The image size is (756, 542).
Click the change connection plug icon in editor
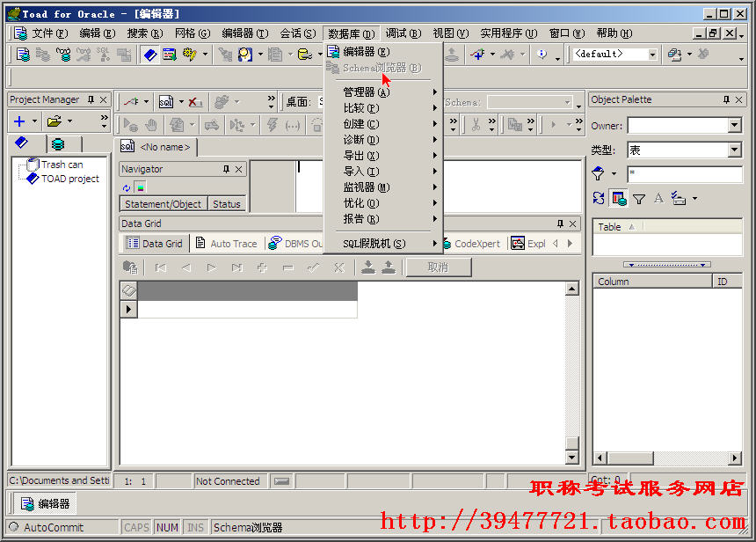point(131,102)
